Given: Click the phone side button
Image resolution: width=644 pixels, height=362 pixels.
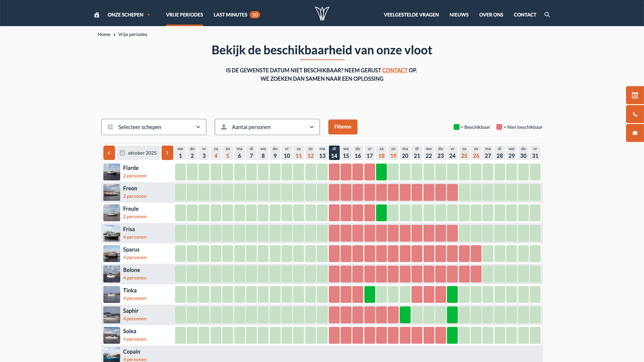Looking at the screenshot, I should click(x=635, y=114).
